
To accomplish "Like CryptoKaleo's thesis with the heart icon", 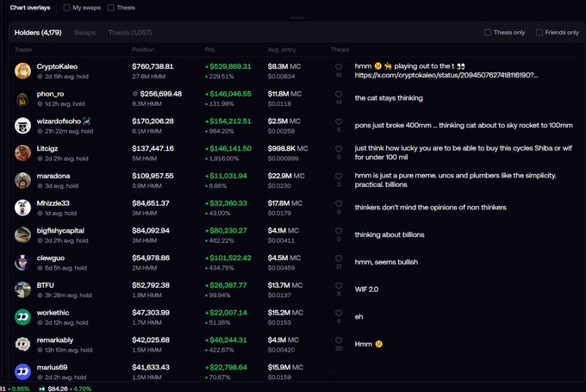I will pyautogui.click(x=339, y=66).
